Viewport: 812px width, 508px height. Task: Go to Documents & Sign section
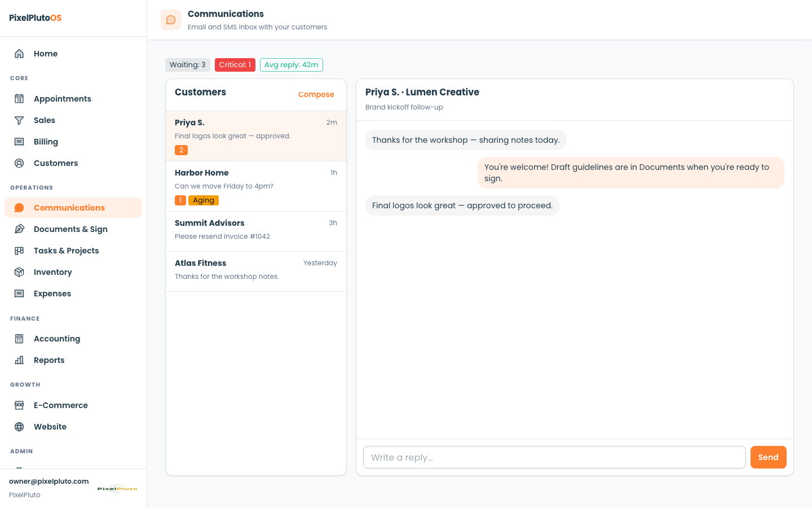click(x=73, y=229)
